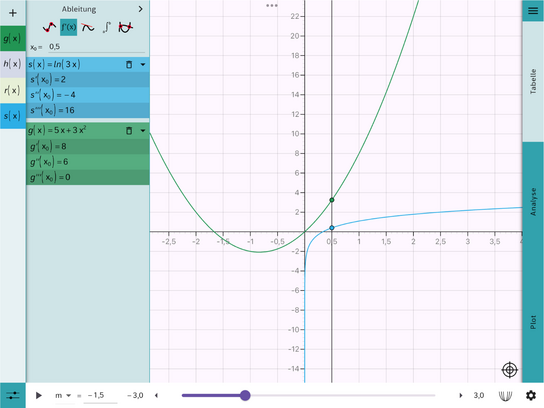This screenshot has width=544, height=408.
Task: Select the integral tool icon
Action: [107, 27]
